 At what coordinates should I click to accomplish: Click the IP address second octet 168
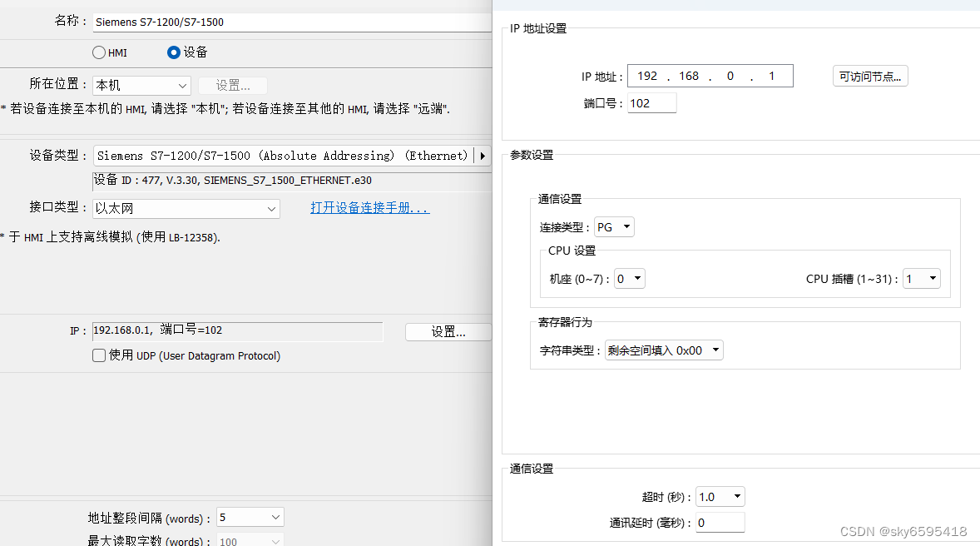(689, 76)
